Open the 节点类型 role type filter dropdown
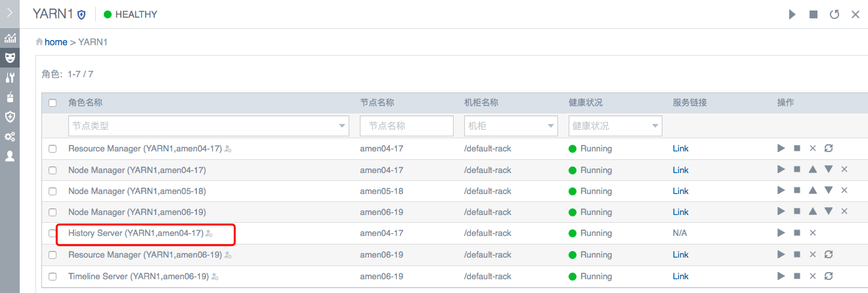The image size is (868, 293). (209, 126)
